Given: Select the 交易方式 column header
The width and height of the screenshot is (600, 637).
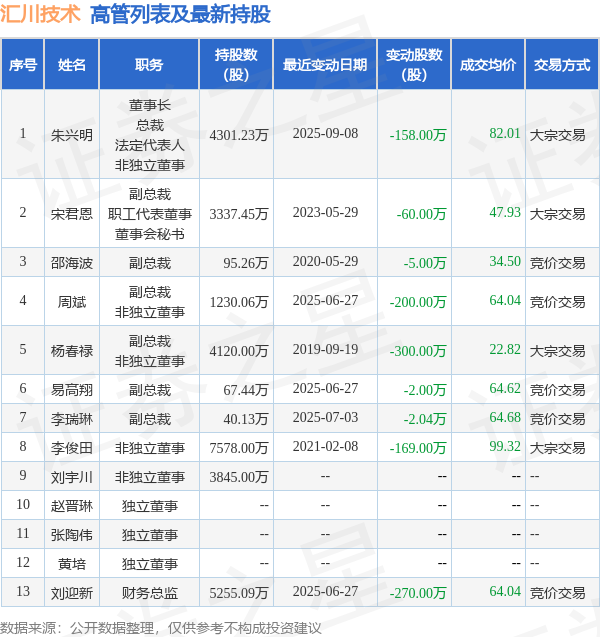Looking at the screenshot, I should [562, 65].
